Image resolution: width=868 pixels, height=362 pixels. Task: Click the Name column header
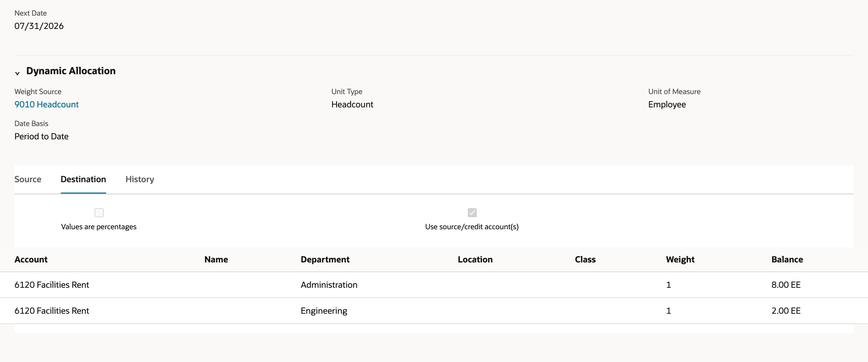216,259
